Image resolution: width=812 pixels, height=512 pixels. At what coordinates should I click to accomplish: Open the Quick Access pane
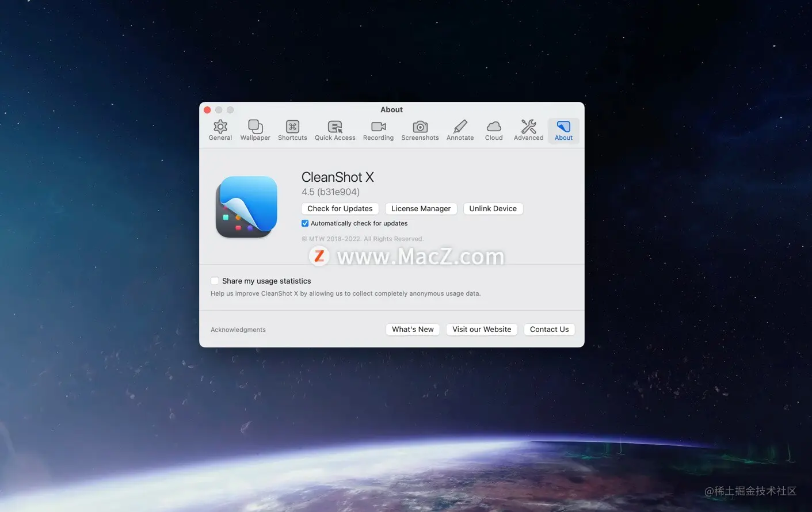tap(335, 130)
